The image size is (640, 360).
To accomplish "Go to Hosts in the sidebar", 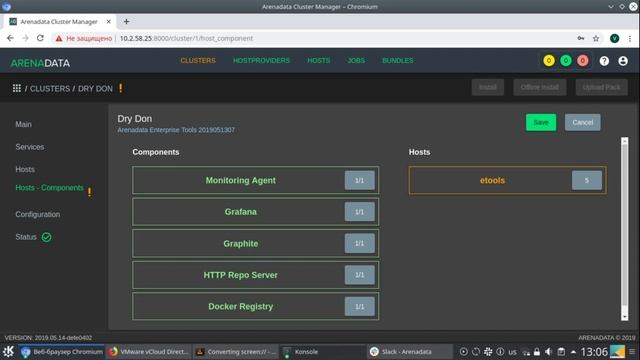I will (25, 169).
